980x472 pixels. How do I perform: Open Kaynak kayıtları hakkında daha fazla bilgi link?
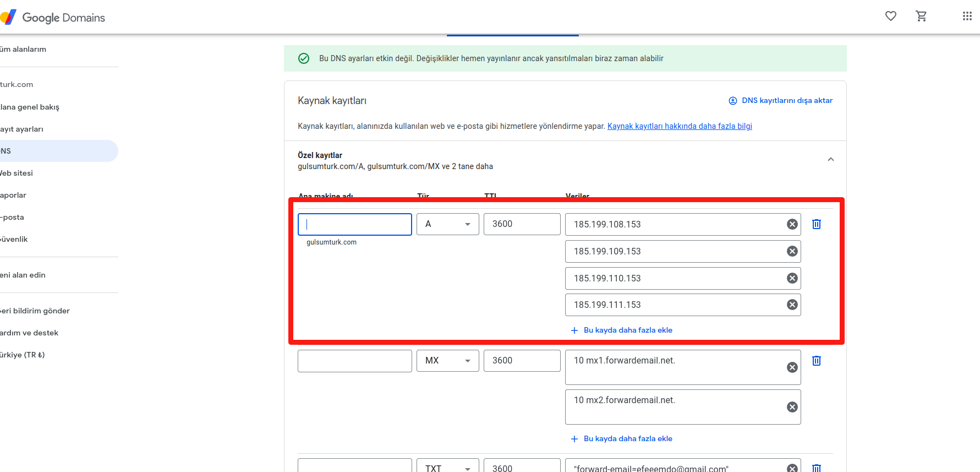(680, 126)
